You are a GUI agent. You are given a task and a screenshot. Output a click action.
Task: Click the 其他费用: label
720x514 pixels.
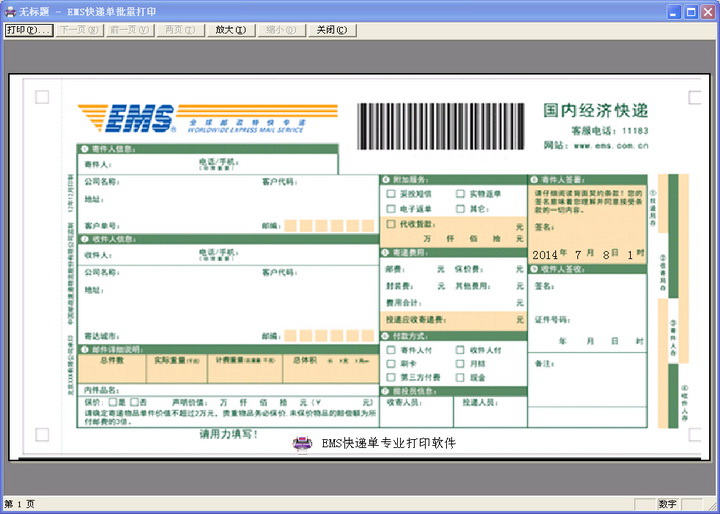click(473, 286)
